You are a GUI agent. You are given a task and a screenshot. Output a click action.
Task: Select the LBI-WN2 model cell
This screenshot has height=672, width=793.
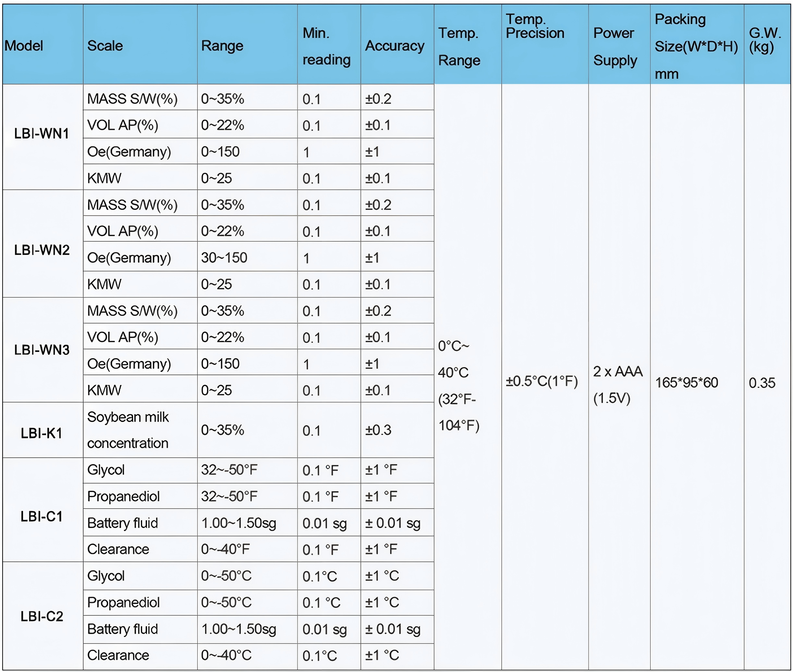click(x=42, y=250)
